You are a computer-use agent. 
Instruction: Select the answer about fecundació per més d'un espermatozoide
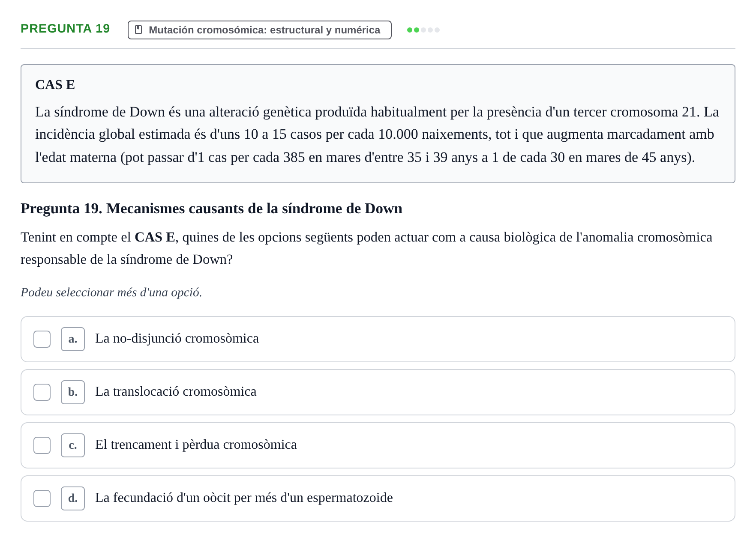pos(244,498)
